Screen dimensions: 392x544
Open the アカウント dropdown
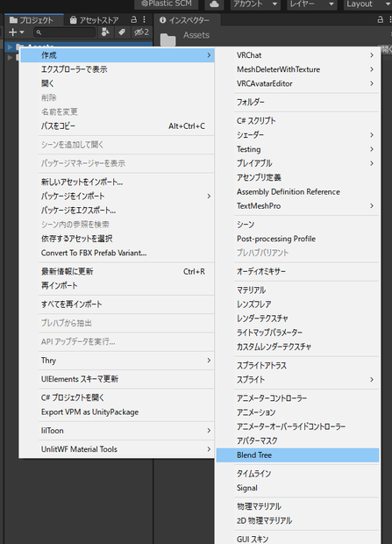254,4
